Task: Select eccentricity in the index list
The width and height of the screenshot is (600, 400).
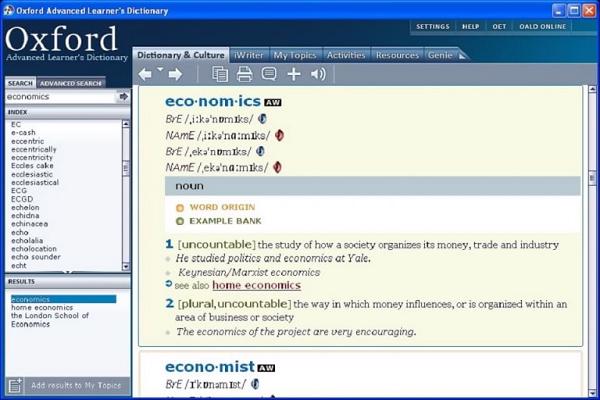Action: pyautogui.click(x=32, y=157)
